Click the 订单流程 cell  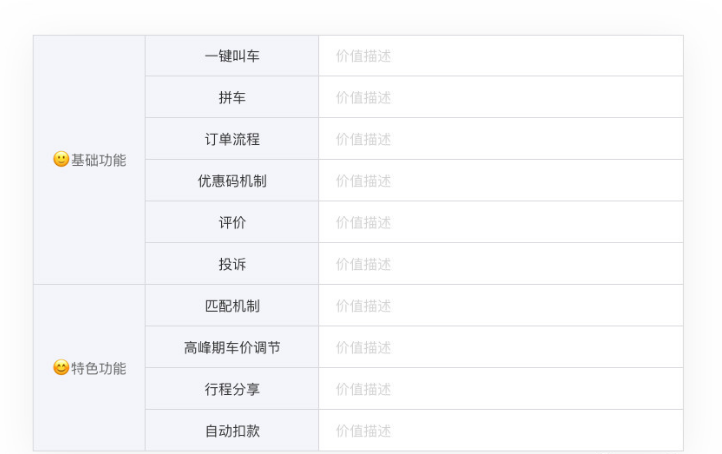point(232,139)
